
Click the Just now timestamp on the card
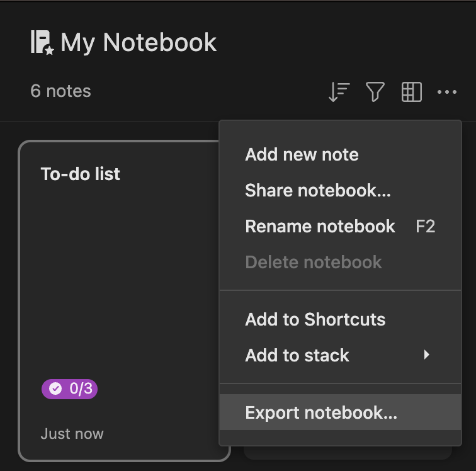click(72, 434)
